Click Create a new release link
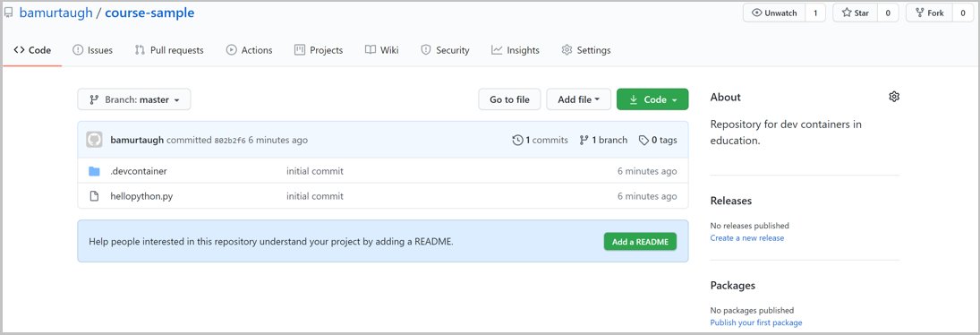 747,238
